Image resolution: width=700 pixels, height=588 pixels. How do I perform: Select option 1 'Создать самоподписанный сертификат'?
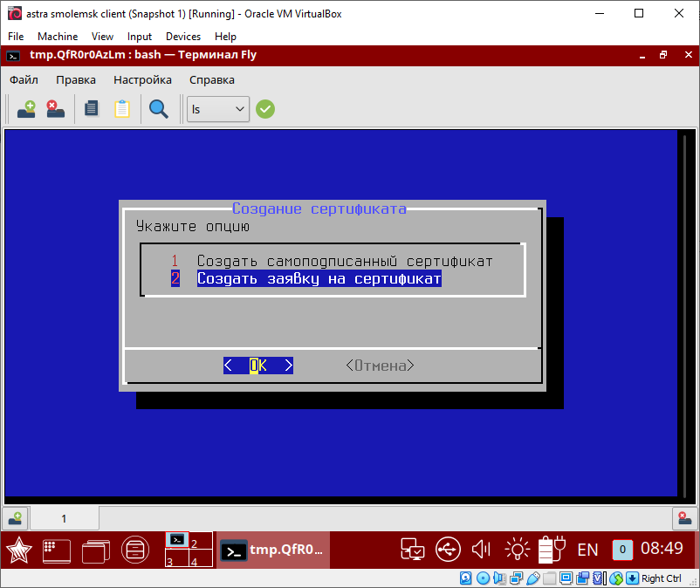pyautogui.click(x=332, y=261)
